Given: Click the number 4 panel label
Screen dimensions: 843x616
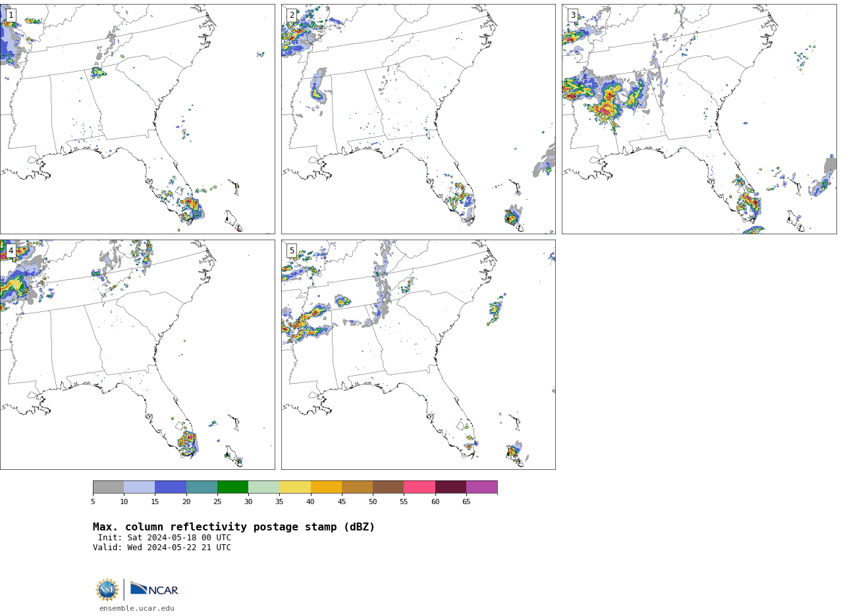Looking at the screenshot, I should coord(11,251).
